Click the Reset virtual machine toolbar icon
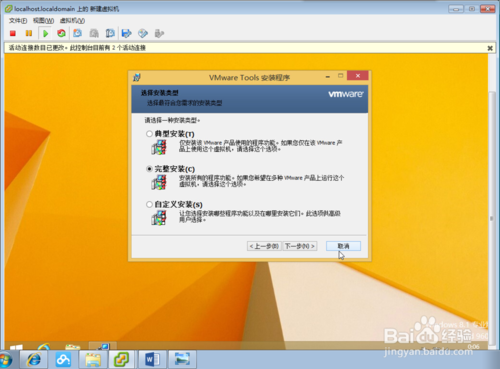 (61, 33)
